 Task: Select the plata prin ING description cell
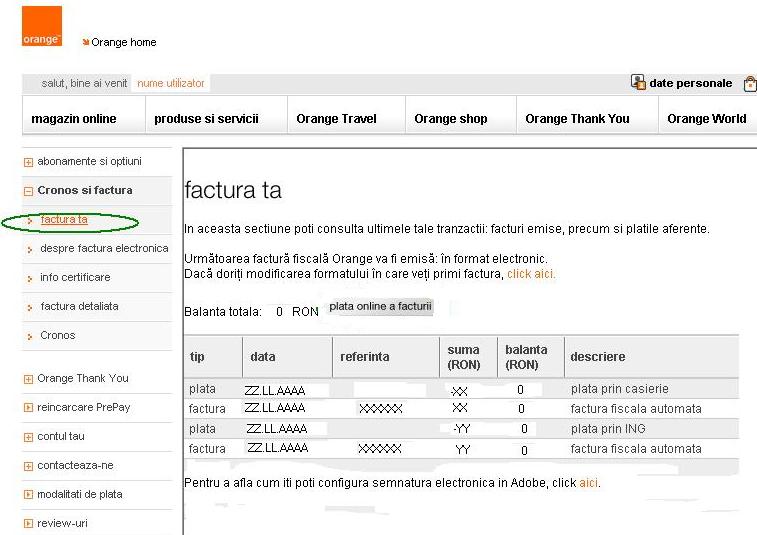coord(608,429)
